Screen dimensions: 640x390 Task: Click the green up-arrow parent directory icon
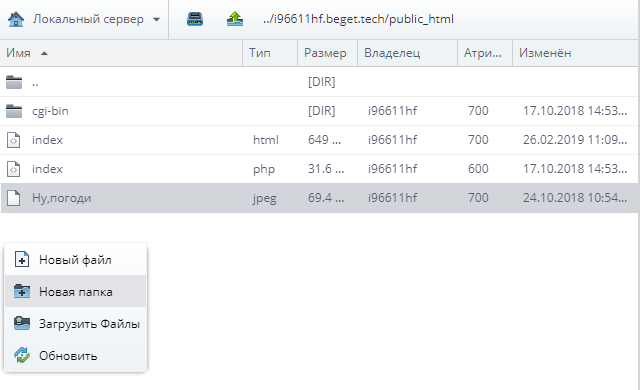click(x=235, y=19)
